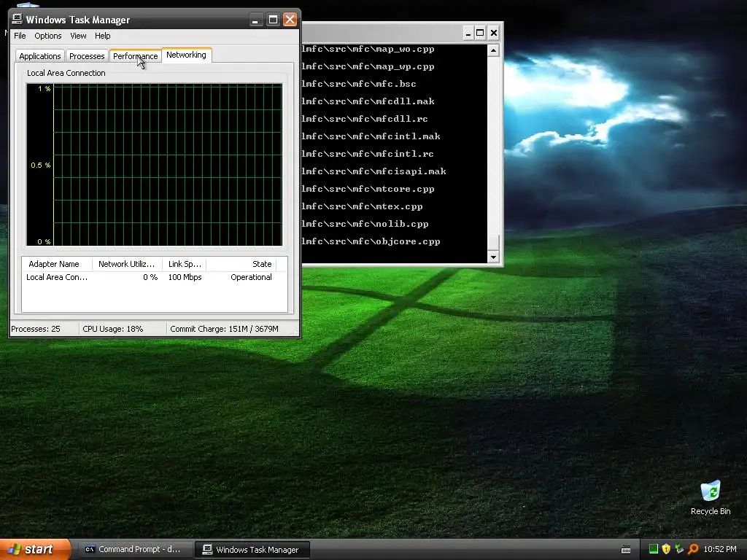Screen dimensions: 747x560
Task: Click the 100 Mbps link speed cell
Action: (x=185, y=277)
